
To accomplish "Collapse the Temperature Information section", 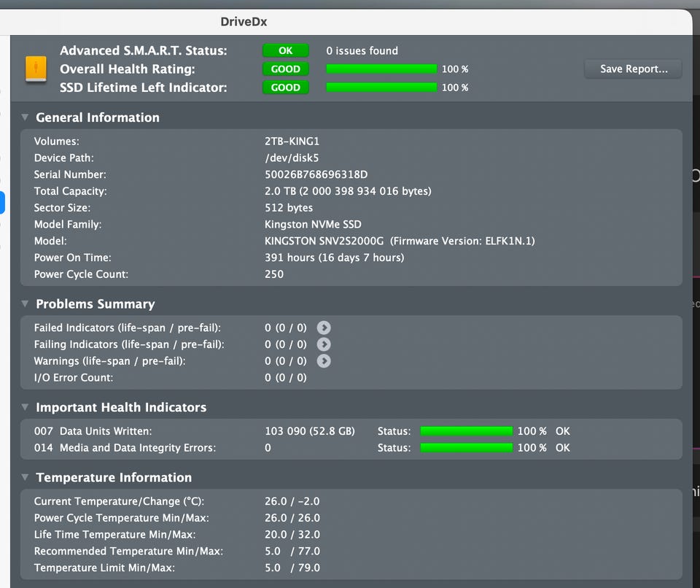I will point(25,477).
